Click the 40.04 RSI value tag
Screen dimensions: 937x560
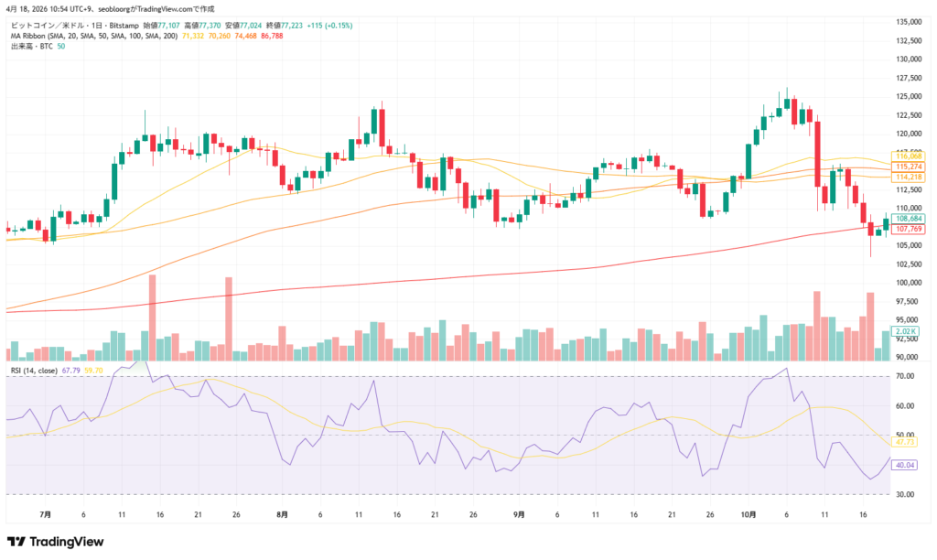pyautogui.click(x=905, y=465)
